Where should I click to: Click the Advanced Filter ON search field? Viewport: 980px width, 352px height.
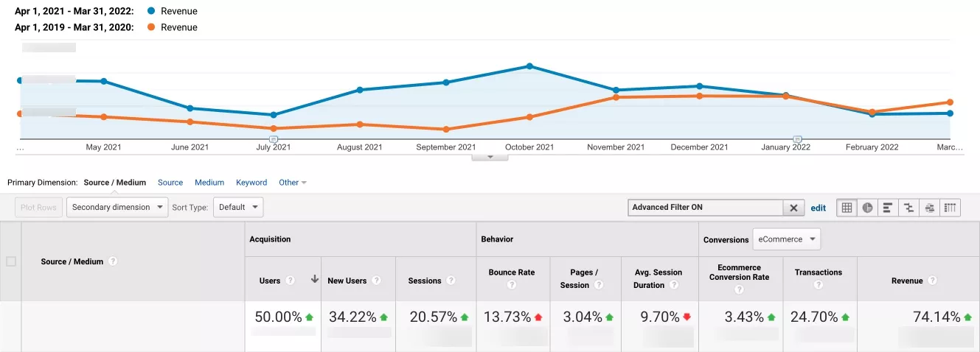pos(705,208)
